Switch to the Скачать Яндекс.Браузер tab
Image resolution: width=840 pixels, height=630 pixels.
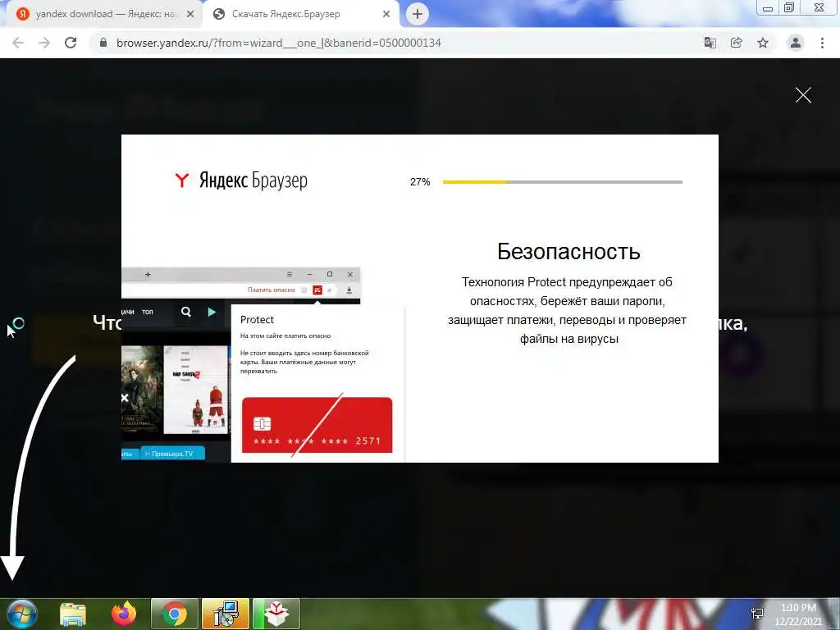coord(300,14)
